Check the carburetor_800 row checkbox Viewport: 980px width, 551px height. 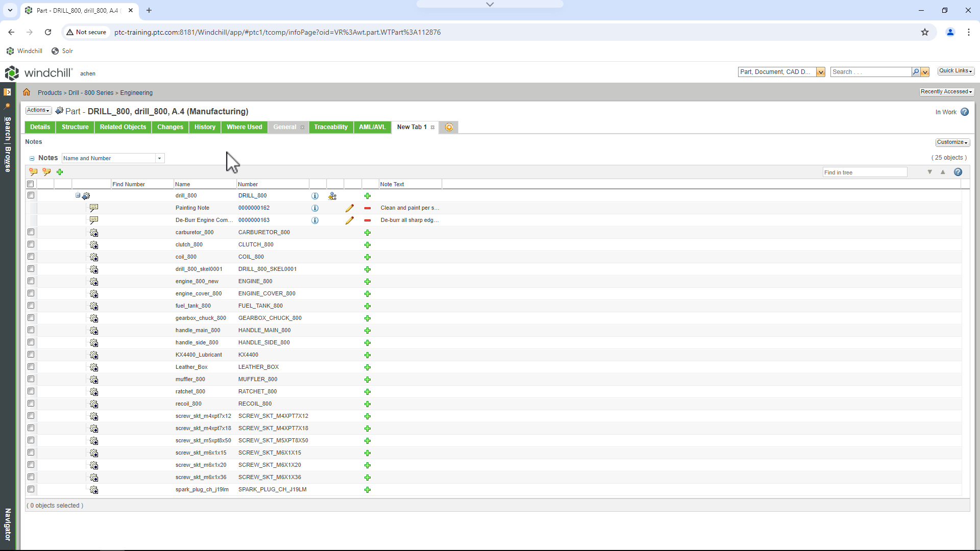pyautogui.click(x=31, y=232)
